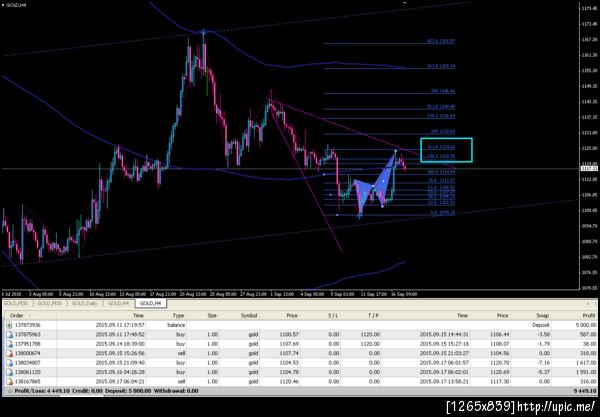Click the buy icon of order 138034807
This screenshot has height=417, width=600.
(x=9, y=363)
